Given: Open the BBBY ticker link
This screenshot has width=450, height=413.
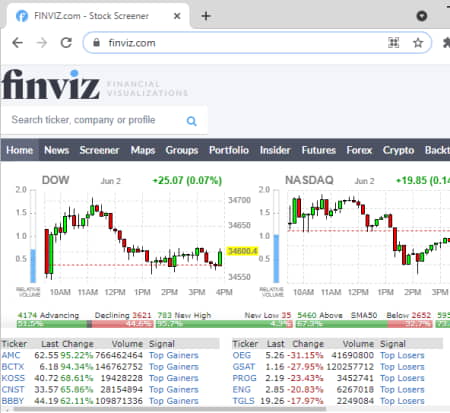Looking at the screenshot, I should click(x=13, y=401).
